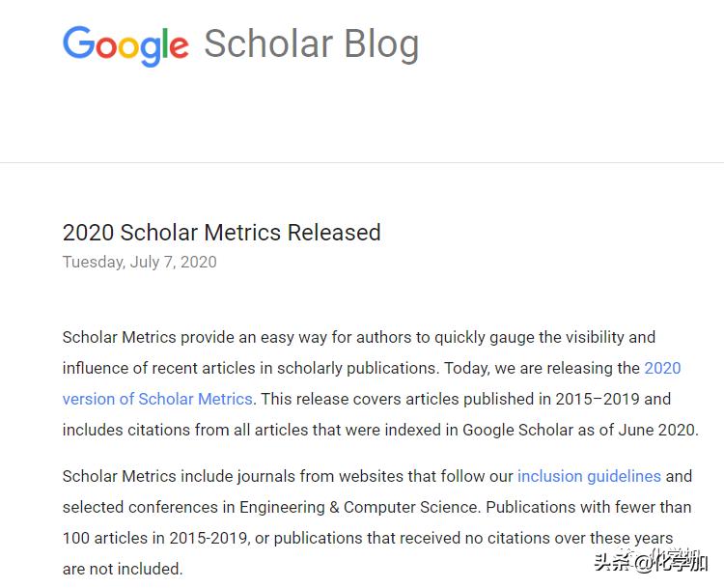Viewport: 724px width, 588px height.
Task: Click the words "are not included."
Action: [123, 569]
